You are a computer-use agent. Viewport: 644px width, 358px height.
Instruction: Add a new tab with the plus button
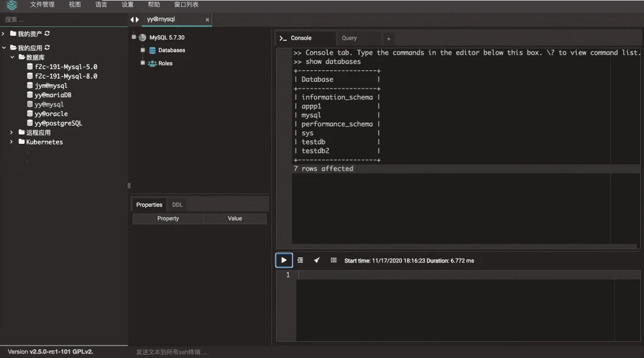click(389, 39)
